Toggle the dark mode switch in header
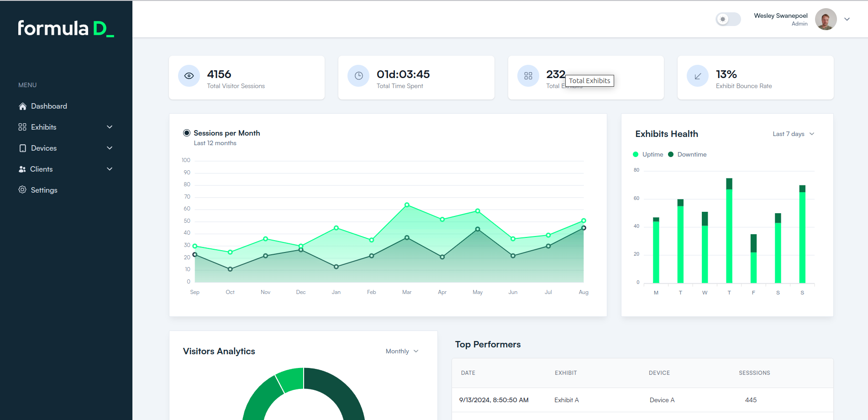Image resolution: width=868 pixels, height=420 pixels. coord(728,19)
